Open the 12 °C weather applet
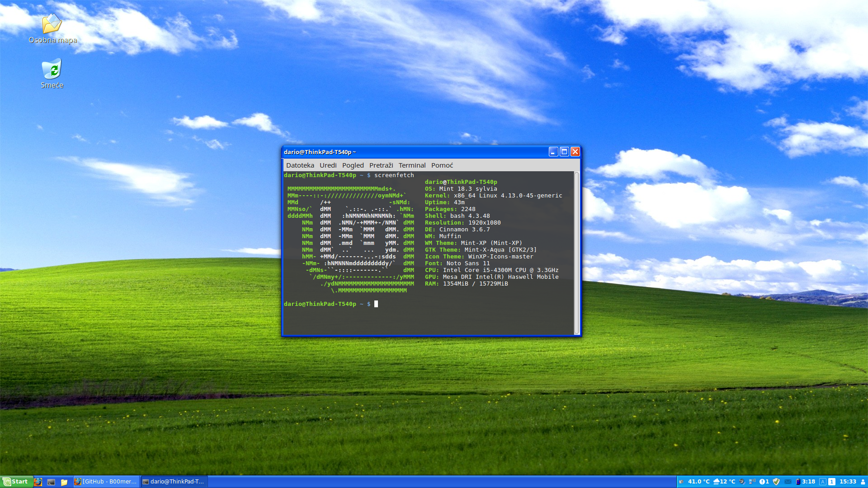Screen dimensions: 868x488 click(x=724, y=482)
